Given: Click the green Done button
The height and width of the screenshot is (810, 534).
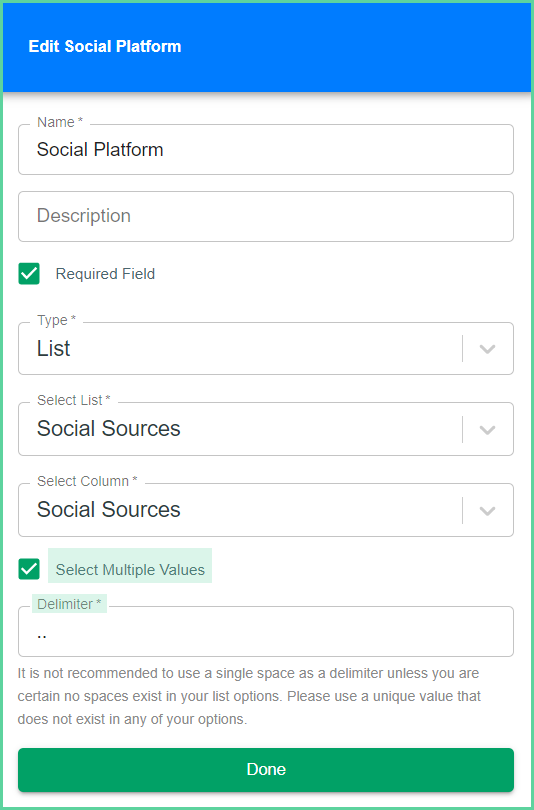Looking at the screenshot, I should pos(265,770).
